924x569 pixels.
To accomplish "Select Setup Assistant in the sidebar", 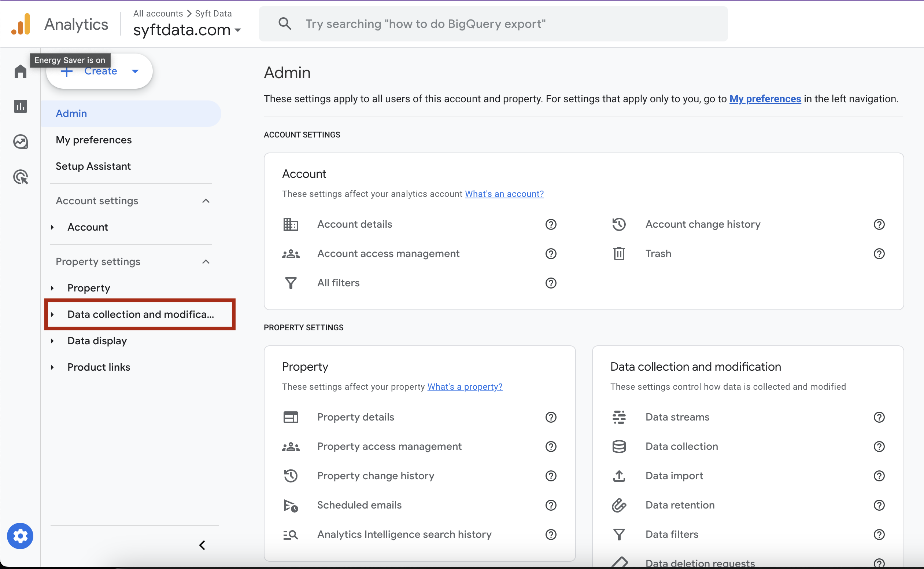I will [x=93, y=166].
